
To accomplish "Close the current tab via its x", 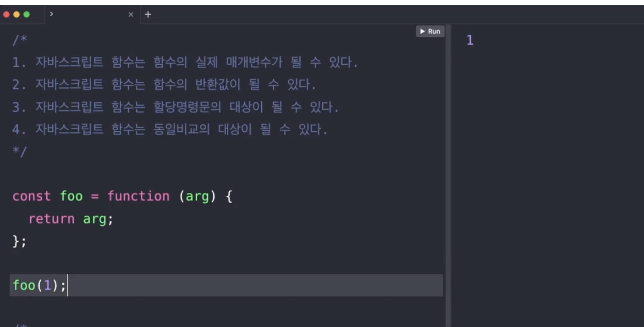I will pyautogui.click(x=131, y=14).
